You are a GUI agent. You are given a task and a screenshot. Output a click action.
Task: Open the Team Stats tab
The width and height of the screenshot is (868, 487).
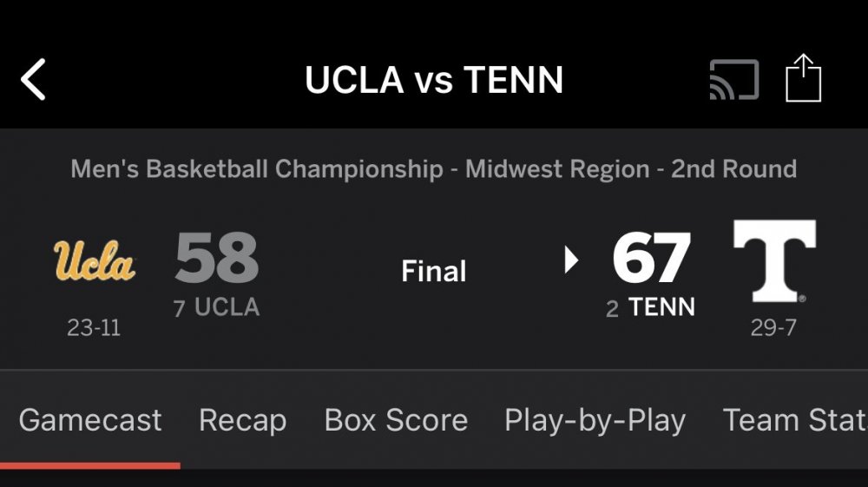794,420
